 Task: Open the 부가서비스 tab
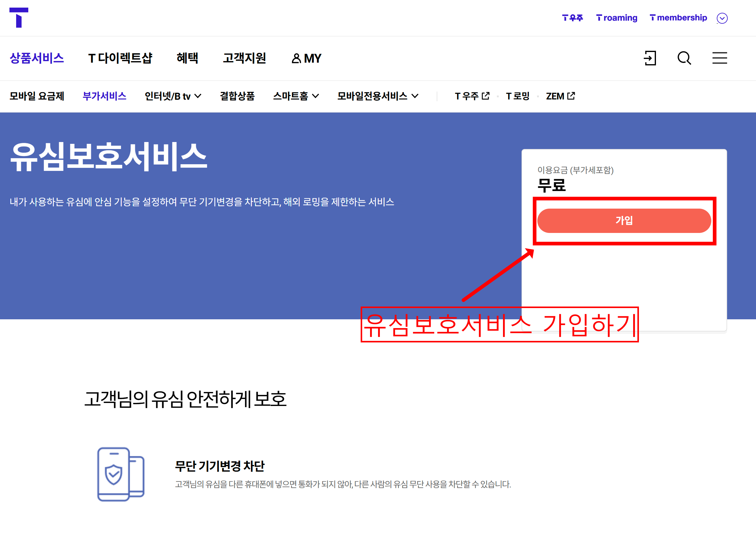[x=104, y=96]
